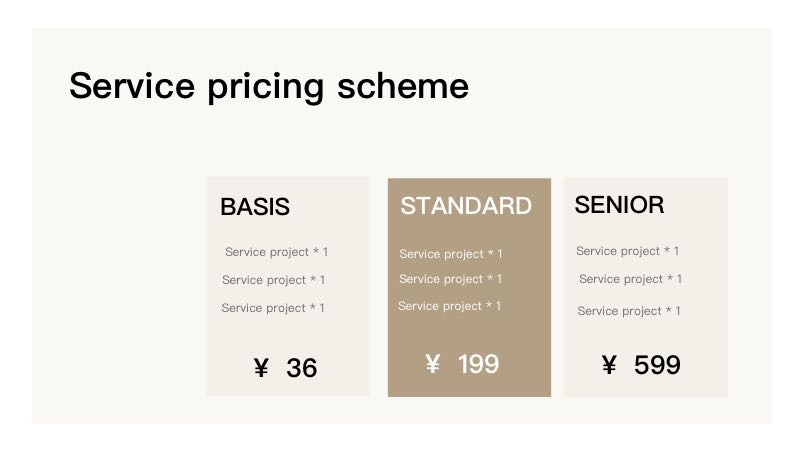Select the SENIOR plan heading
The width and height of the screenshot is (804, 452).
tap(619, 205)
